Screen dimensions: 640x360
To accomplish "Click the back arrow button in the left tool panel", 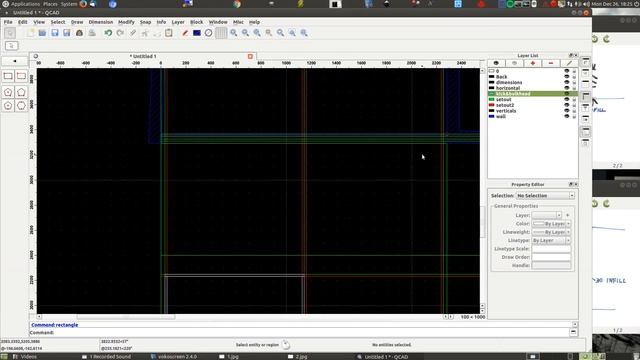I will point(15,61).
